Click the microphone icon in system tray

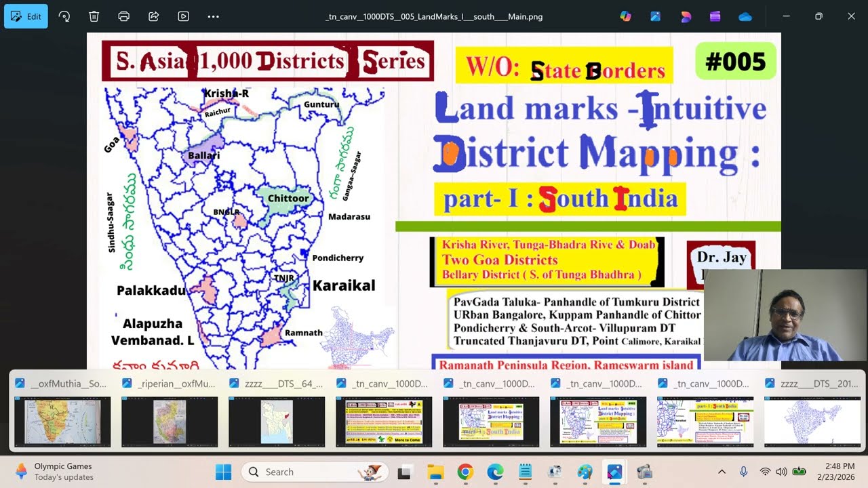click(743, 472)
